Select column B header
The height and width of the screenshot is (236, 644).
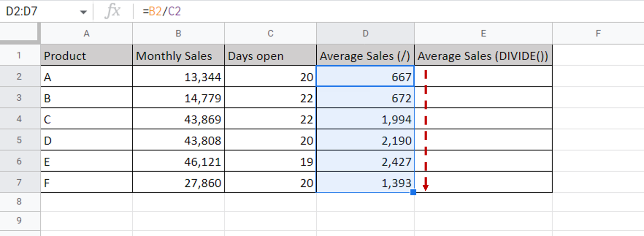tap(178, 33)
